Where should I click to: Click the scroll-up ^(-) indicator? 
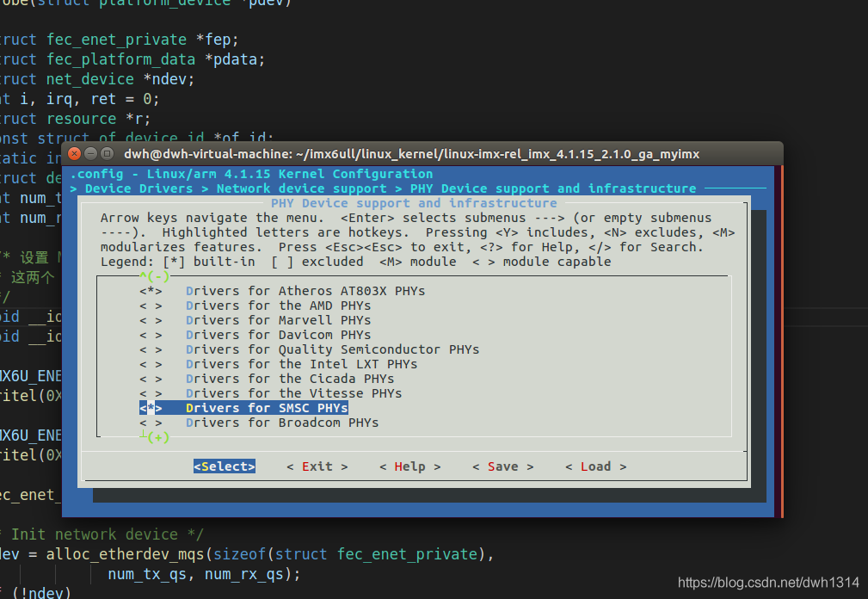coord(155,276)
